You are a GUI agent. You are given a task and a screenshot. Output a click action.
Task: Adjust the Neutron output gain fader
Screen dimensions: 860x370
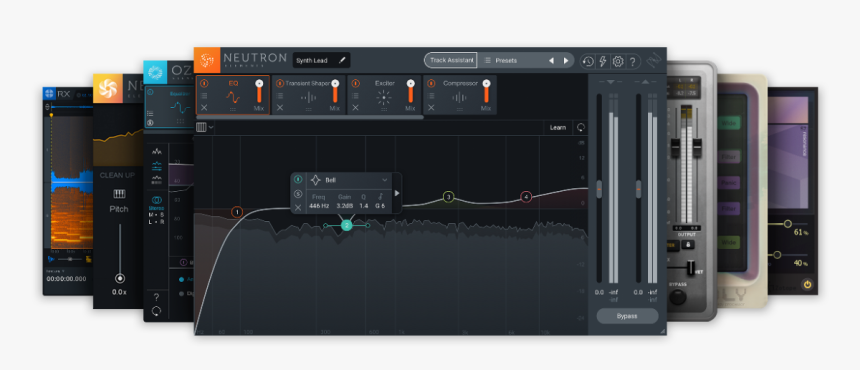[638, 189]
